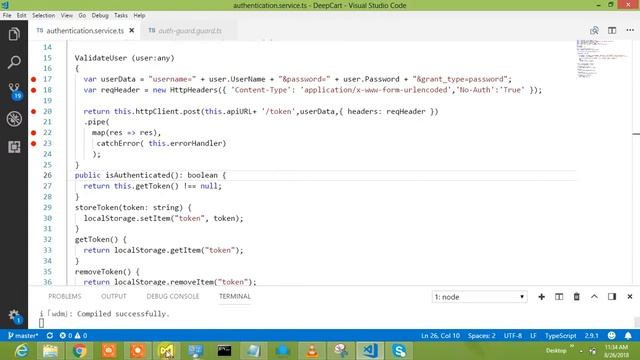Open the Edit menu
The width and height of the screenshot is (640, 360).
tap(21, 16)
